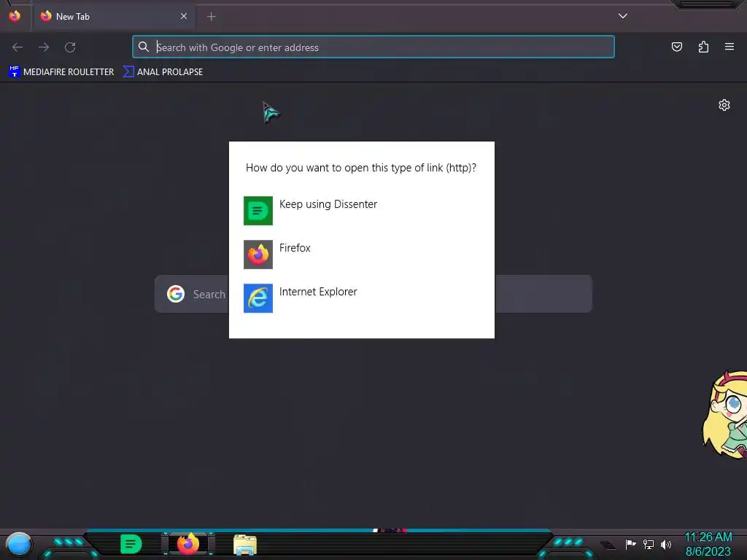Open the Firefox hamburger application menu

[729, 47]
